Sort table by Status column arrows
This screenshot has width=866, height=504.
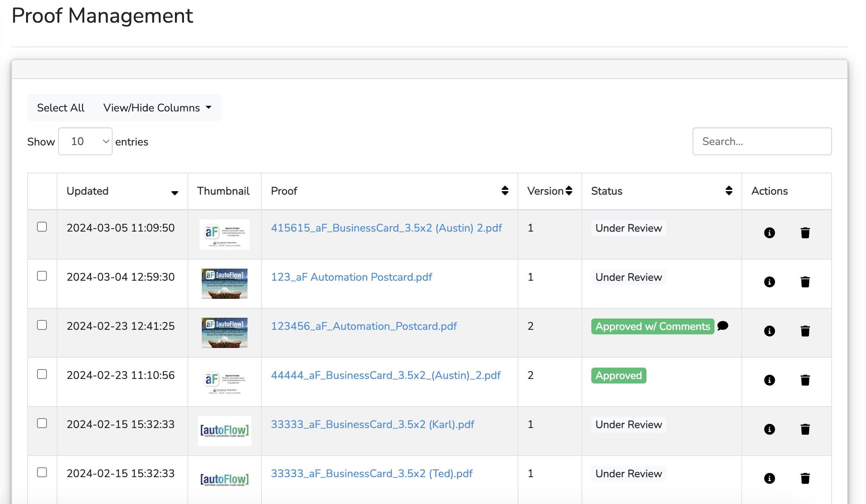[x=729, y=191]
